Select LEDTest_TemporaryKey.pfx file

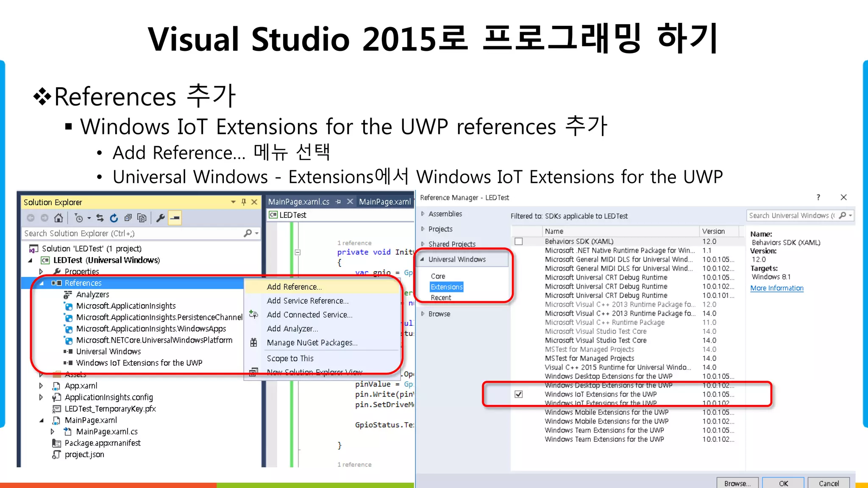click(110, 409)
